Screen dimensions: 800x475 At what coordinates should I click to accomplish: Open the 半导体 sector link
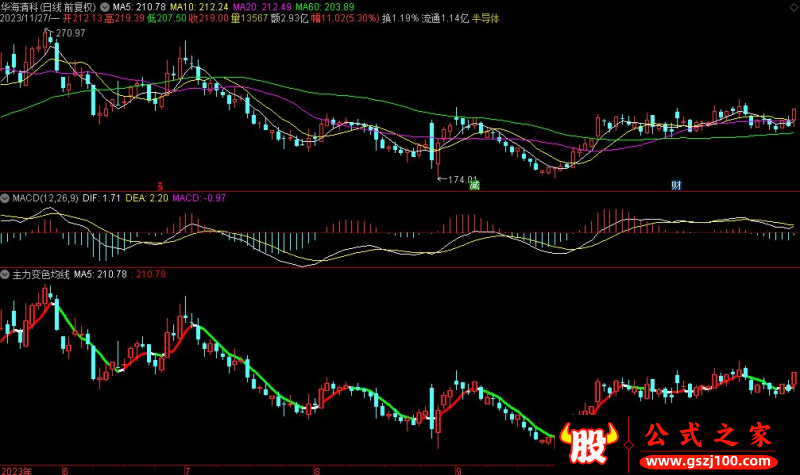click(486, 19)
